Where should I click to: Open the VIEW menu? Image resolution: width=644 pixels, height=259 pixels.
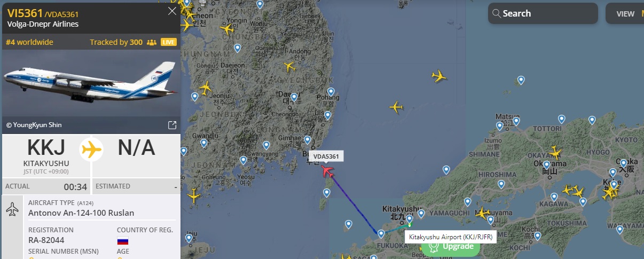(x=625, y=14)
